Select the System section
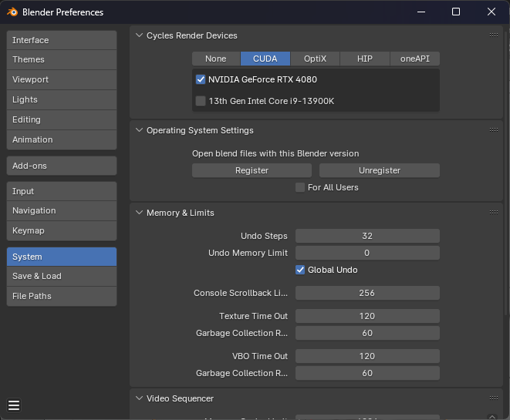 (x=62, y=257)
